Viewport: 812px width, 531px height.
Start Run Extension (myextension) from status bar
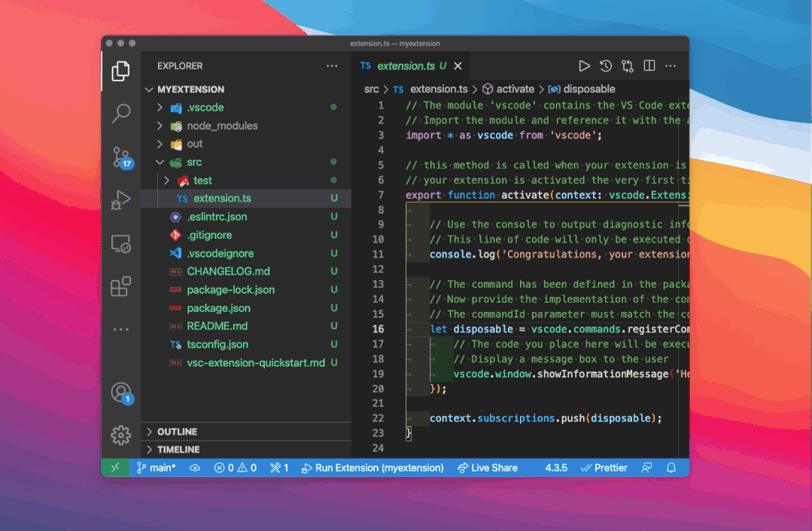(373, 468)
